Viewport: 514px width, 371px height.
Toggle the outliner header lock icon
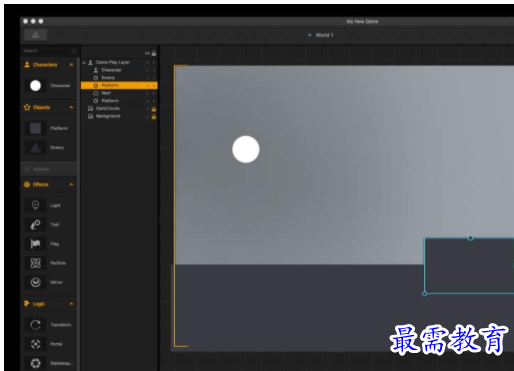(x=154, y=53)
